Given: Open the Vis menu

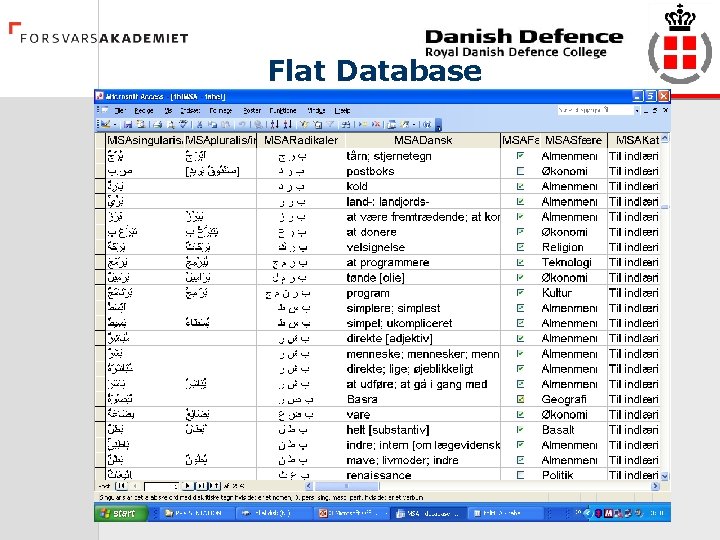Looking at the screenshot, I should point(169,111).
